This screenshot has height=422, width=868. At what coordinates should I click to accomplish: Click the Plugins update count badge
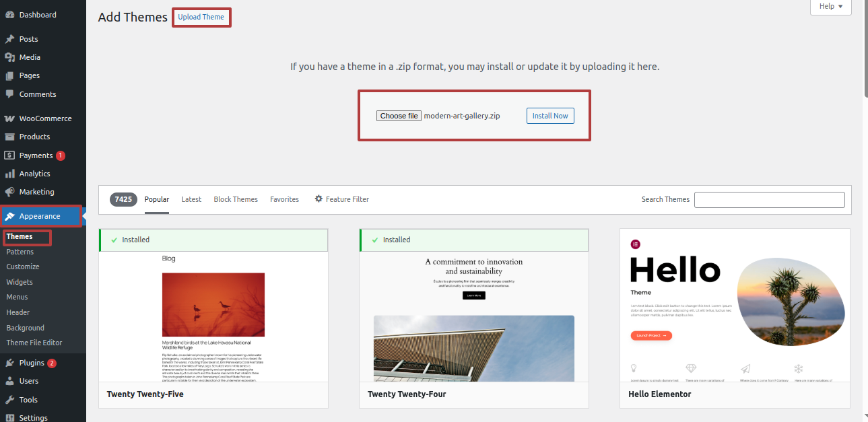point(52,363)
